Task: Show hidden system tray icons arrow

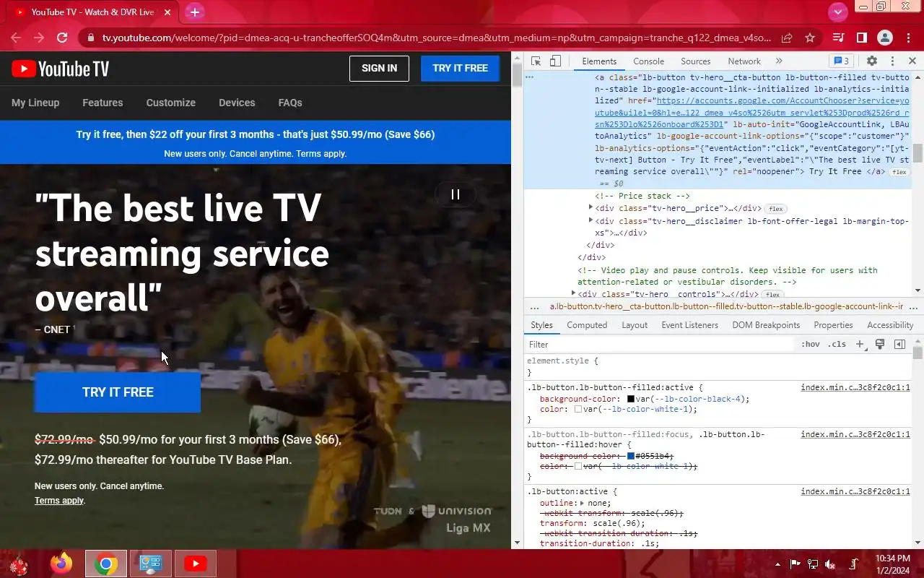Action: tap(778, 564)
